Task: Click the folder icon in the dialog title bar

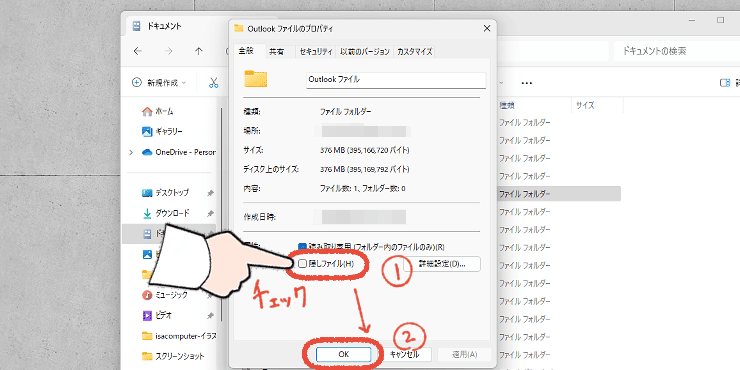Action: tap(238, 28)
